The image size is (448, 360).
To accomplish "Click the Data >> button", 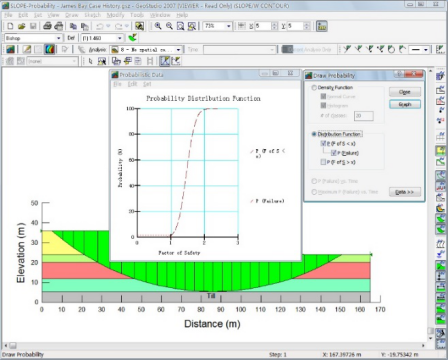I will 405,192.
